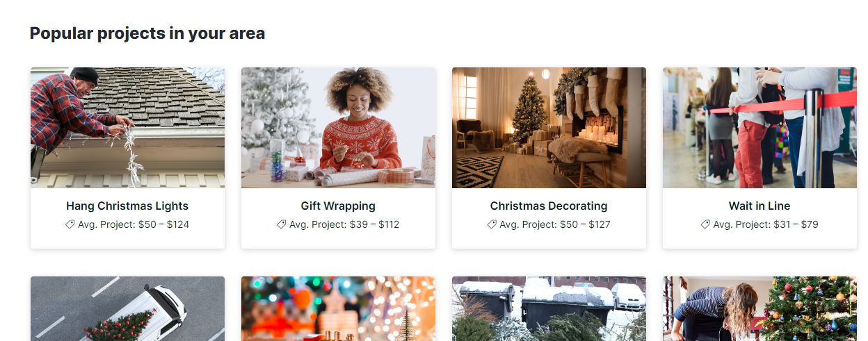Image resolution: width=868 pixels, height=341 pixels.
Task: Click Avg. Project $39 – $112 price text
Action: click(x=344, y=225)
